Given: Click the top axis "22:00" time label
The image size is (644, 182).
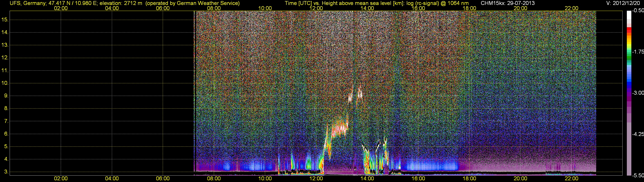Looking at the screenshot, I should (x=571, y=8).
